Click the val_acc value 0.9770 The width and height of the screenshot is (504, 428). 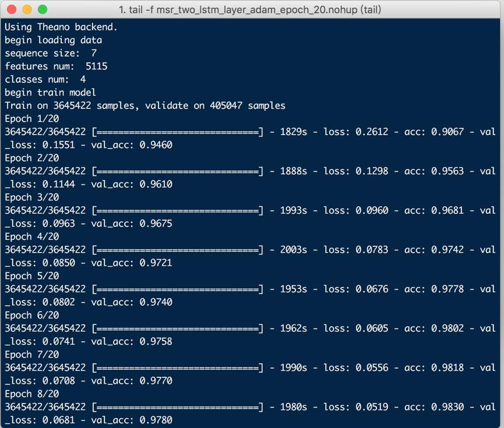point(156,381)
